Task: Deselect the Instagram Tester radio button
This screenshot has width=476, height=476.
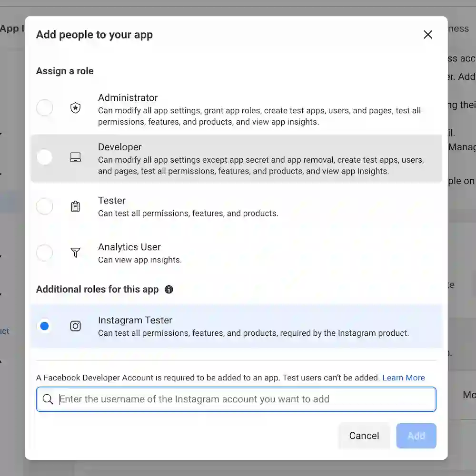Action: [44, 326]
